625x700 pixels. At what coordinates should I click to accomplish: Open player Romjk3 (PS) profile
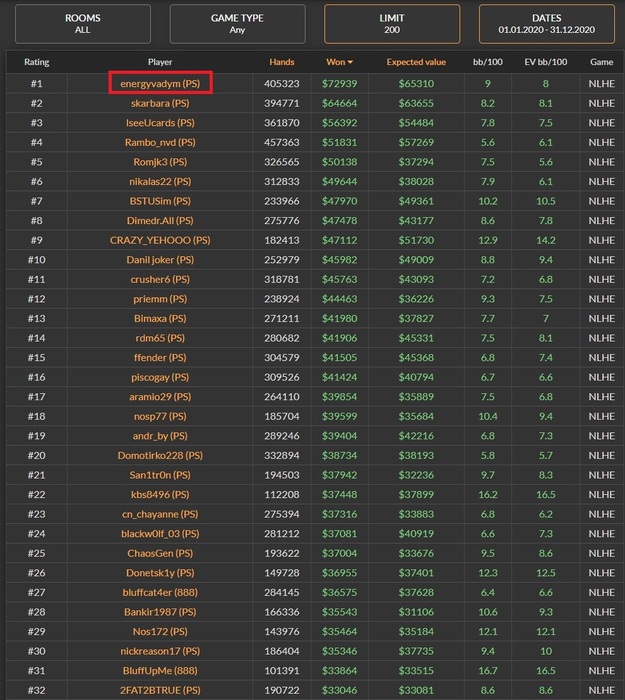click(160, 162)
